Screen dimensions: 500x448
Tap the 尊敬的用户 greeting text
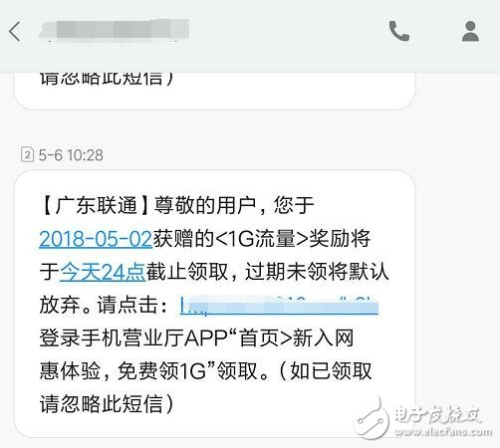click(205, 205)
